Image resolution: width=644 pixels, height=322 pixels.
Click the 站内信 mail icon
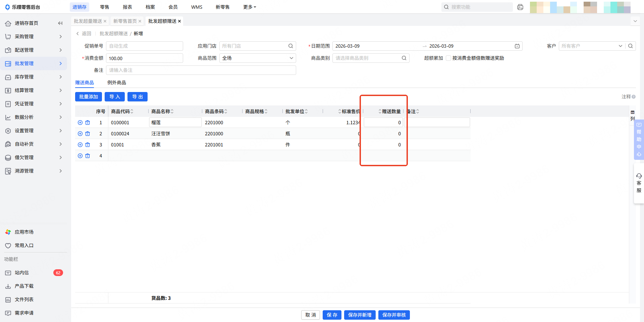click(x=8, y=273)
